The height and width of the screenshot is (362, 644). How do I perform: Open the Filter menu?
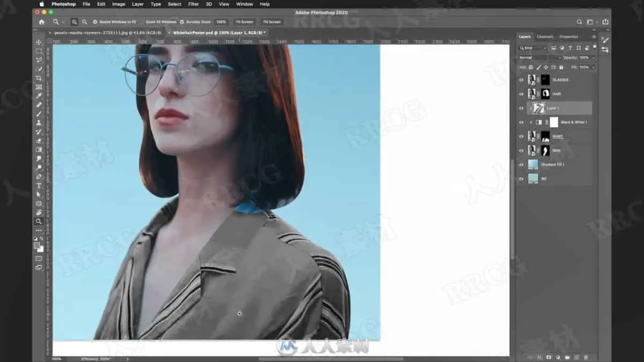tap(193, 4)
